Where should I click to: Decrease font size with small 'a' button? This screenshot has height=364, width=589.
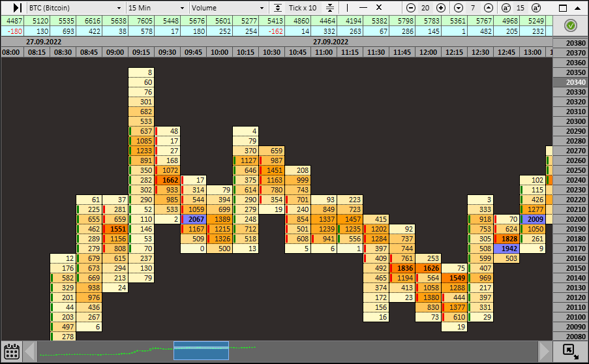tap(506, 8)
